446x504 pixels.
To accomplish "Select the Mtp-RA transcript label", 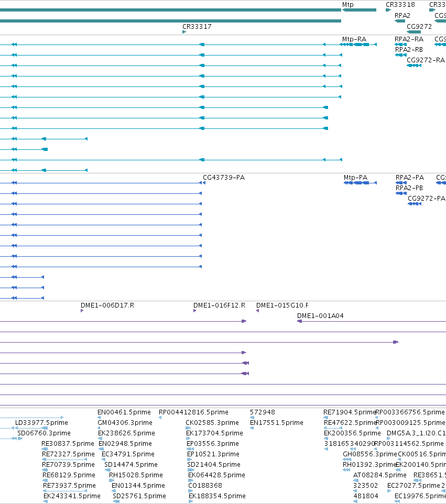I will (x=354, y=39).
